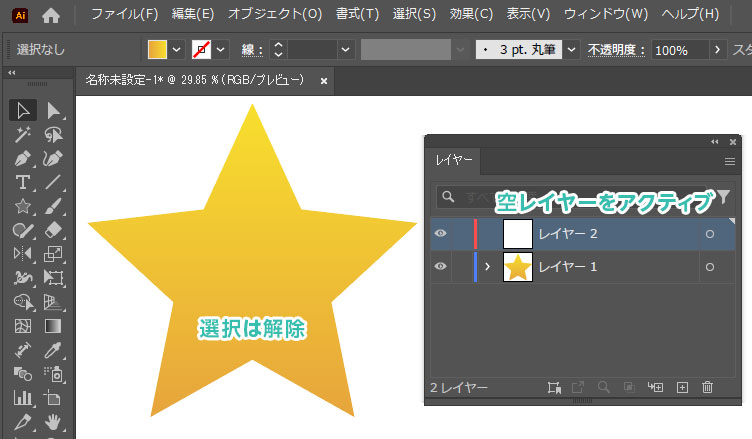Open the オブジェクト(O) menu
The width and height of the screenshot is (752, 439).
pyautogui.click(x=275, y=15)
